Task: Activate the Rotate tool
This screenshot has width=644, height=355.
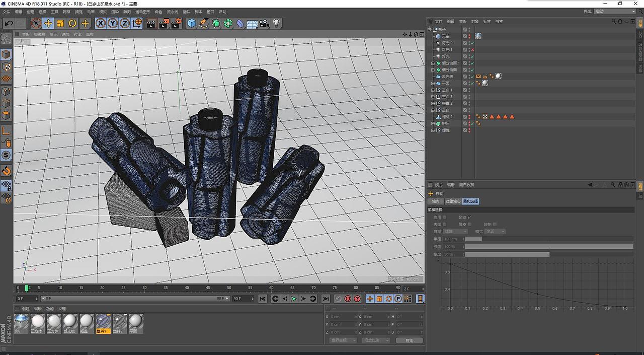Action: tap(72, 23)
